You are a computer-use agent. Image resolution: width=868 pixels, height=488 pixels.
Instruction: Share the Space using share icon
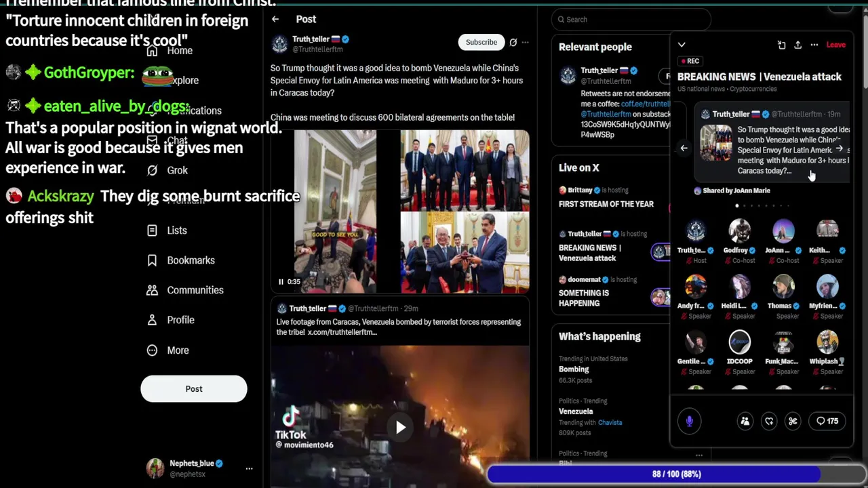[x=797, y=45]
